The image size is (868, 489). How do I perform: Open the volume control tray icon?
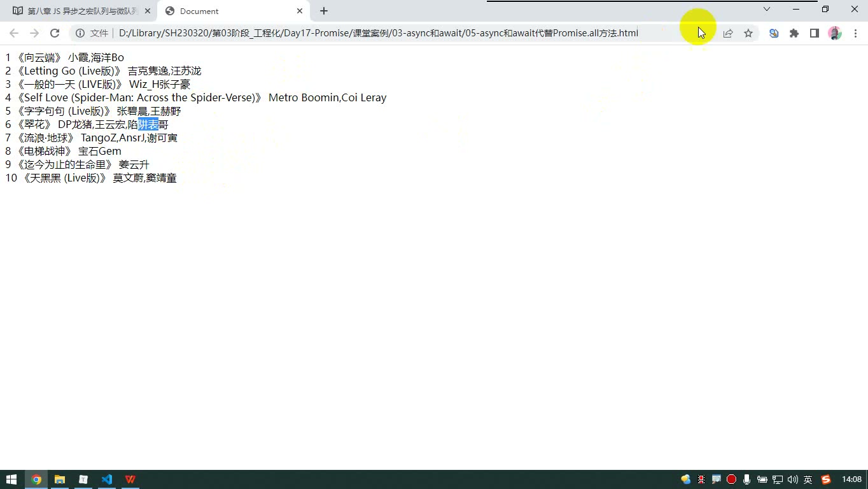(792, 479)
